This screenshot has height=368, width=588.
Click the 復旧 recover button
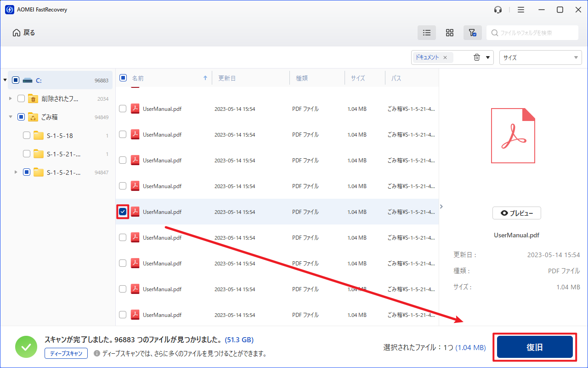pos(535,347)
